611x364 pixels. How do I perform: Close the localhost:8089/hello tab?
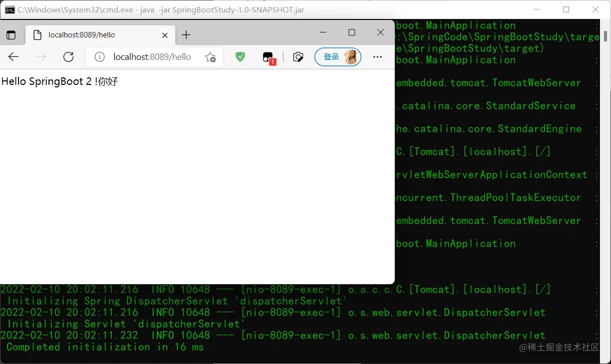point(165,35)
